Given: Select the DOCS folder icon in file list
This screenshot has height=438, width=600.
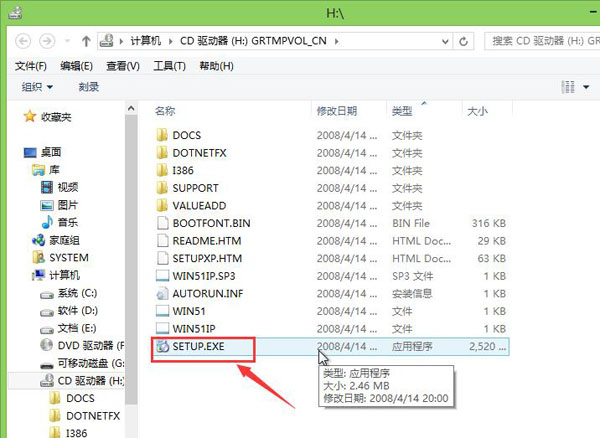Looking at the screenshot, I should (x=162, y=135).
